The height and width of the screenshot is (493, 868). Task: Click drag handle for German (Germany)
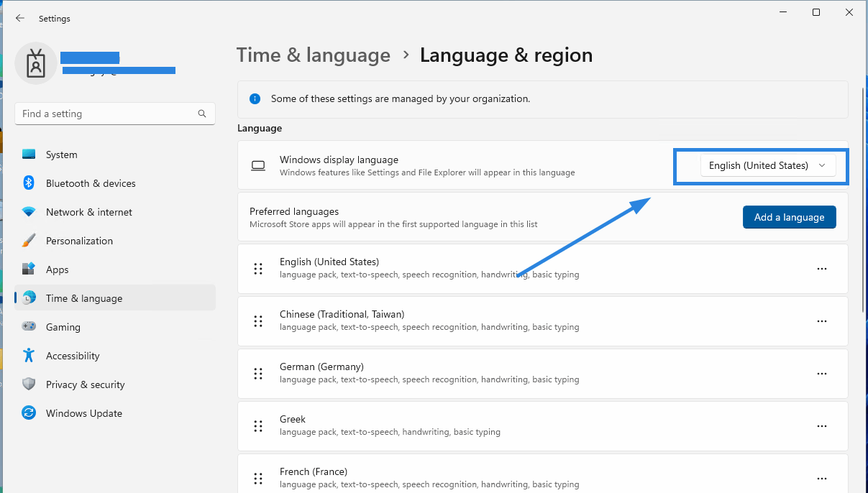point(258,374)
